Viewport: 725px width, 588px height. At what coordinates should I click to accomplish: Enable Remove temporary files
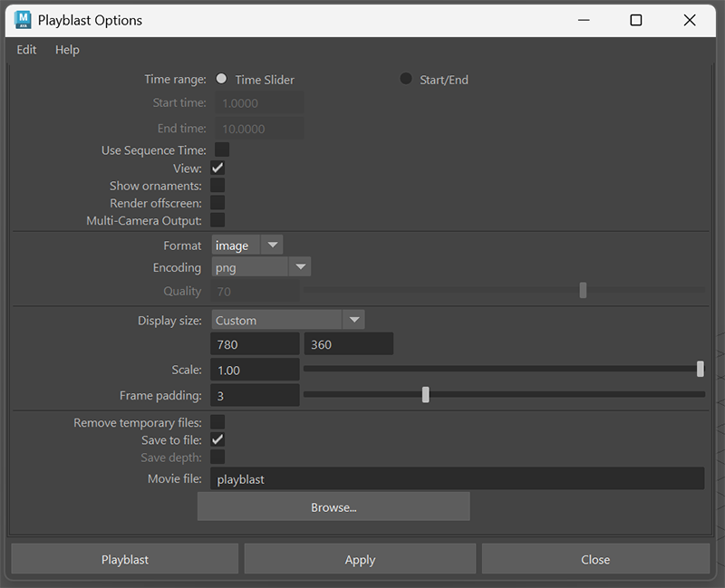coord(217,421)
